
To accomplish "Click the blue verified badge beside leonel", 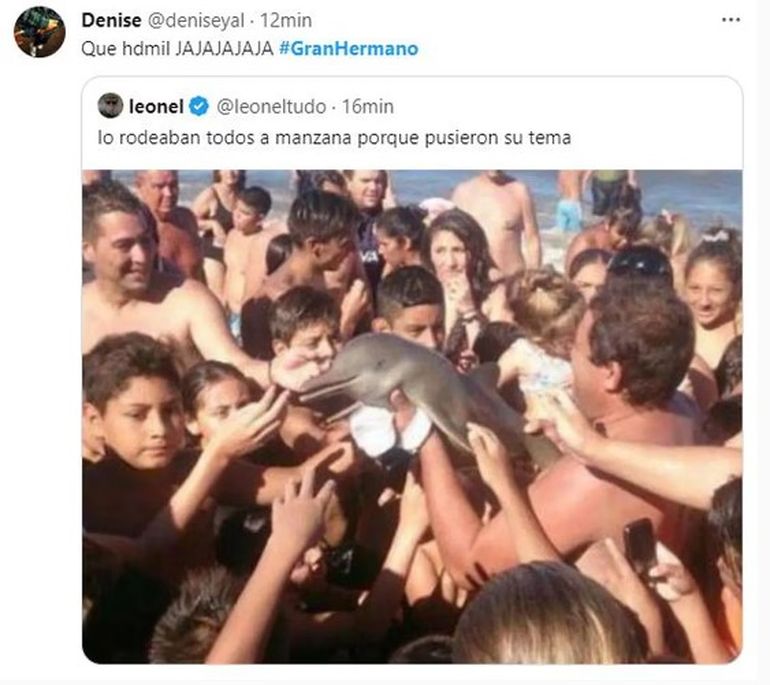I will point(199,106).
